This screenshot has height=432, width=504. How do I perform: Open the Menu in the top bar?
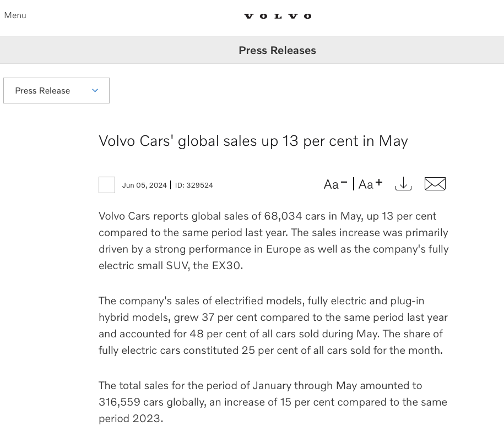15,15
